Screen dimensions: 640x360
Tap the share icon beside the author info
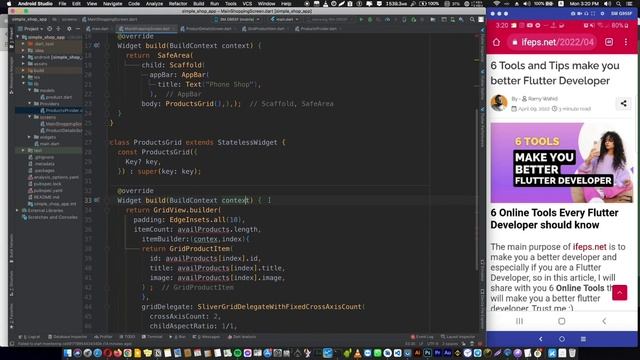point(624,104)
